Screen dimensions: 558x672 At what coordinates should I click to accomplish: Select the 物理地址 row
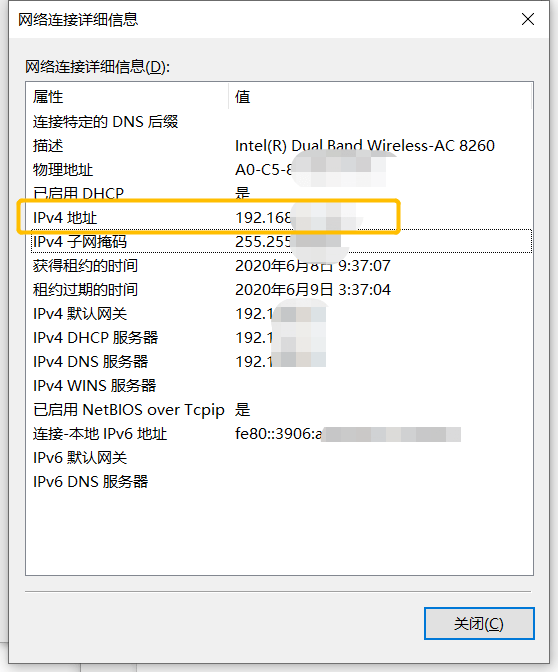281,170
